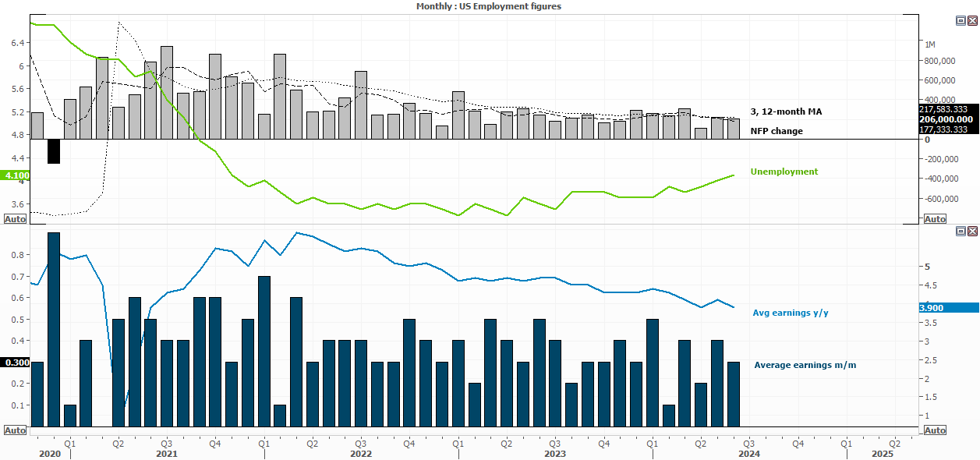Click the 2023 year label on time axis
980x460 pixels.
554,453
